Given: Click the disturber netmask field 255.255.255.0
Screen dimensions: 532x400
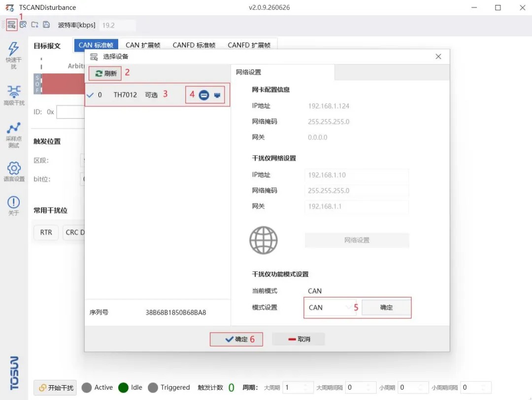Looking at the screenshot, I should [357, 190].
